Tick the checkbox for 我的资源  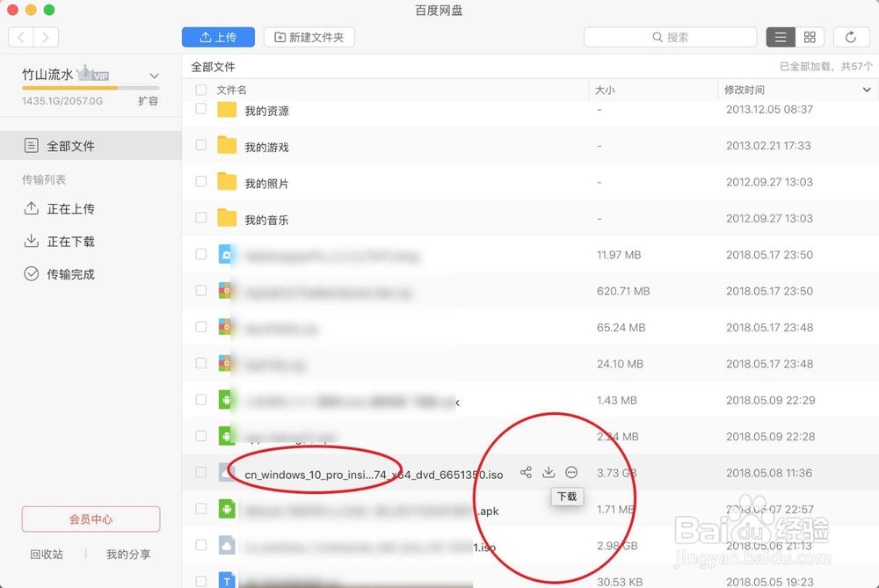(200, 109)
